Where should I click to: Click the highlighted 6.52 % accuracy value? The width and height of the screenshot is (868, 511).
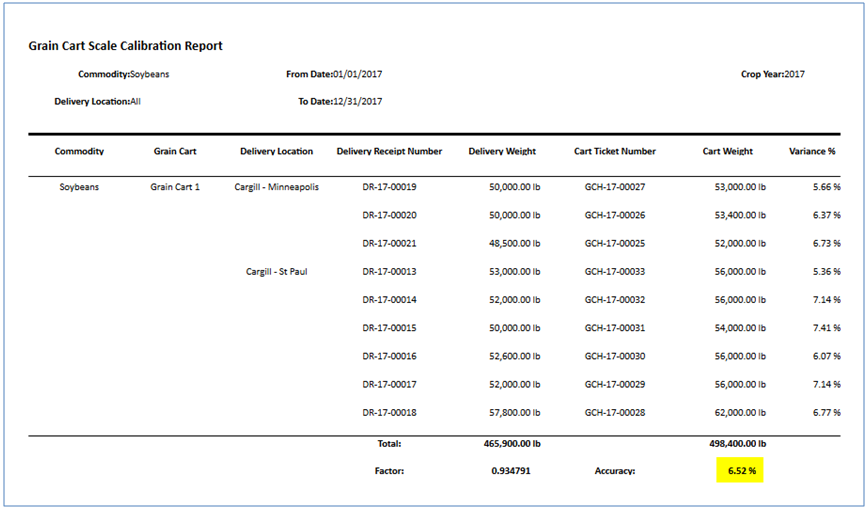point(740,471)
